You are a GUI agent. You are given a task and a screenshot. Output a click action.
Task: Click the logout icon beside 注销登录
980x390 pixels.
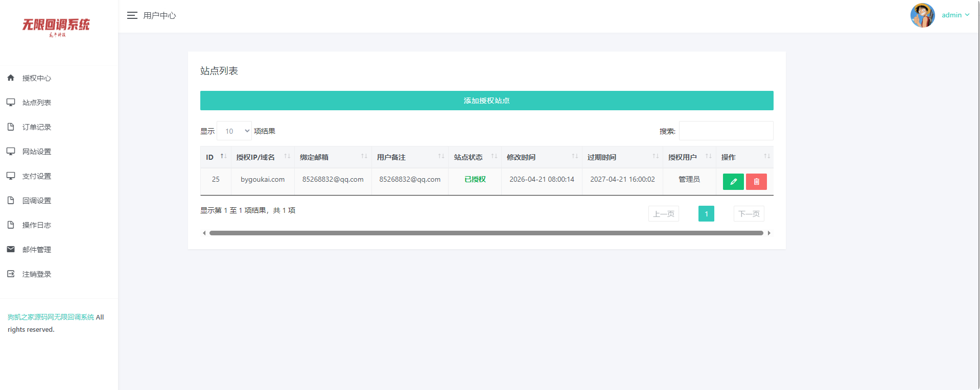(11, 274)
